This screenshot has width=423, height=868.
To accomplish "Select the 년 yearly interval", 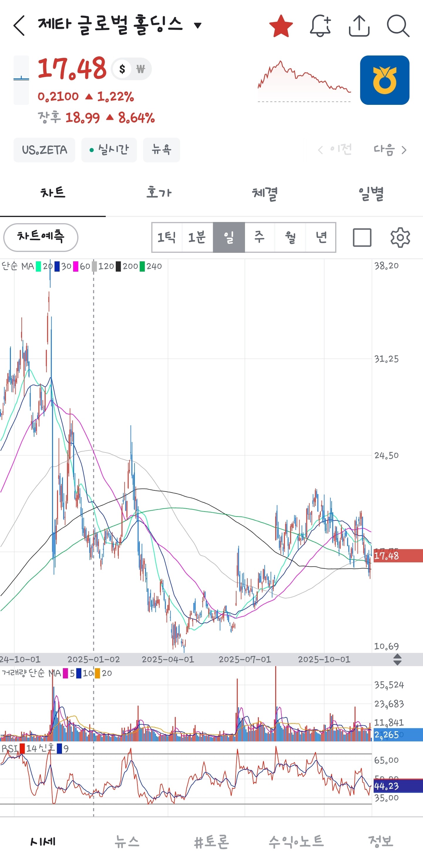I will point(321,237).
